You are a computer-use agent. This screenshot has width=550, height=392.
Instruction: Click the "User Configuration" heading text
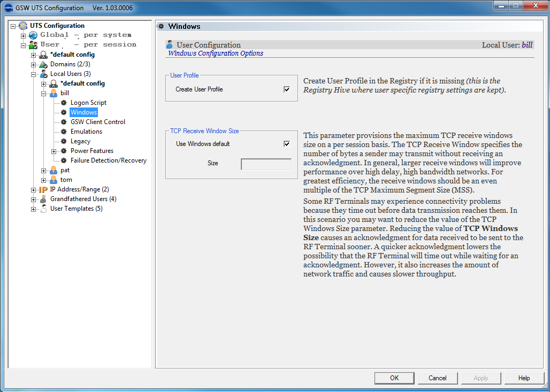coord(209,45)
